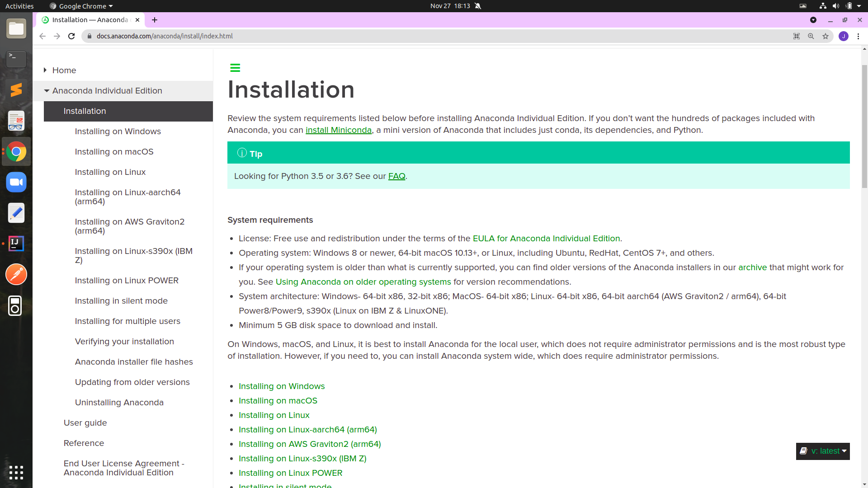Click the zoom magnifier icon in the address bar
The width and height of the screenshot is (868, 488).
click(x=811, y=36)
